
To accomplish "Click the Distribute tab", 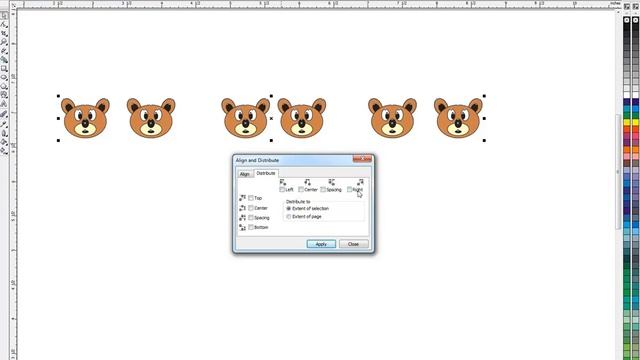I will click(x=266, y=173).
